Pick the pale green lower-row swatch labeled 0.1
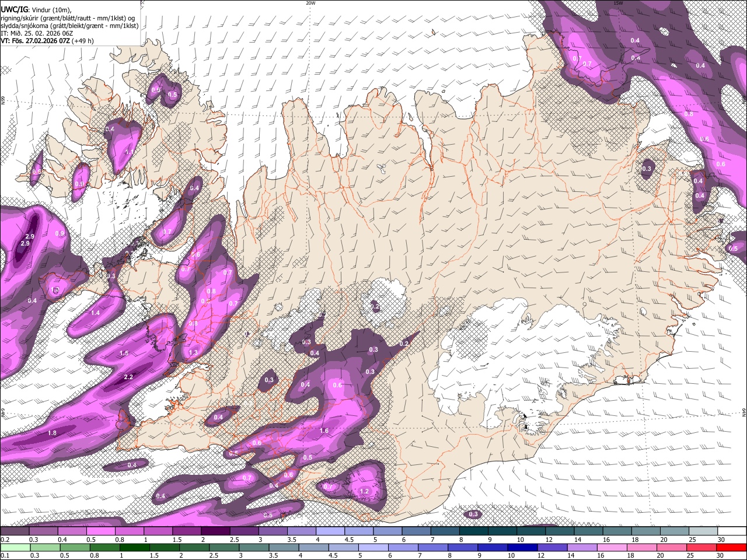 coord(15,547)
